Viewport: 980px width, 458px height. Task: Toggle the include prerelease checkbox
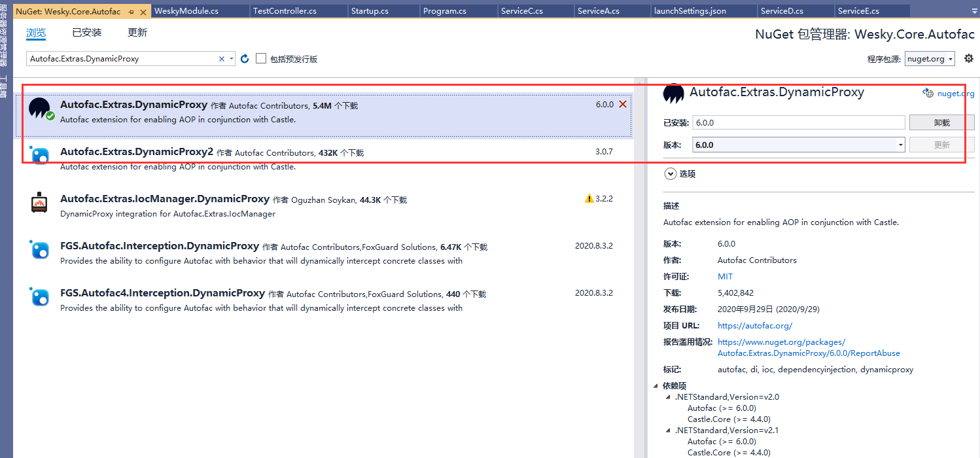click(x=261, y=59)
